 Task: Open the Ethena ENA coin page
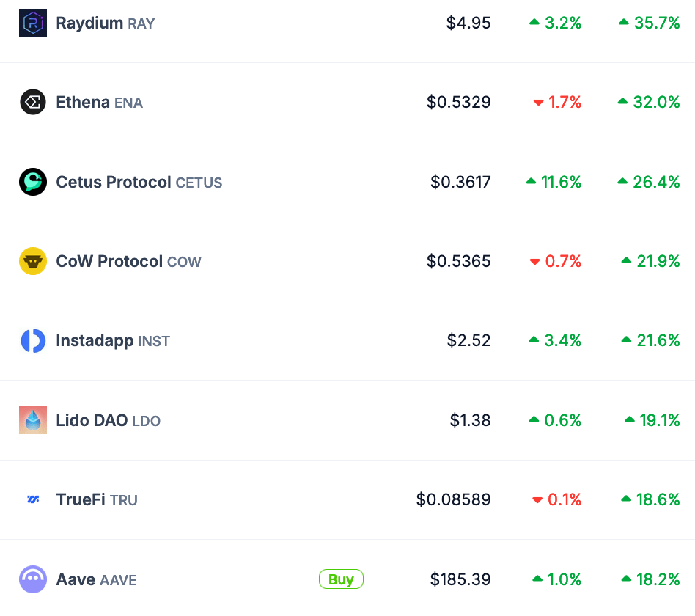click(99, 103)
